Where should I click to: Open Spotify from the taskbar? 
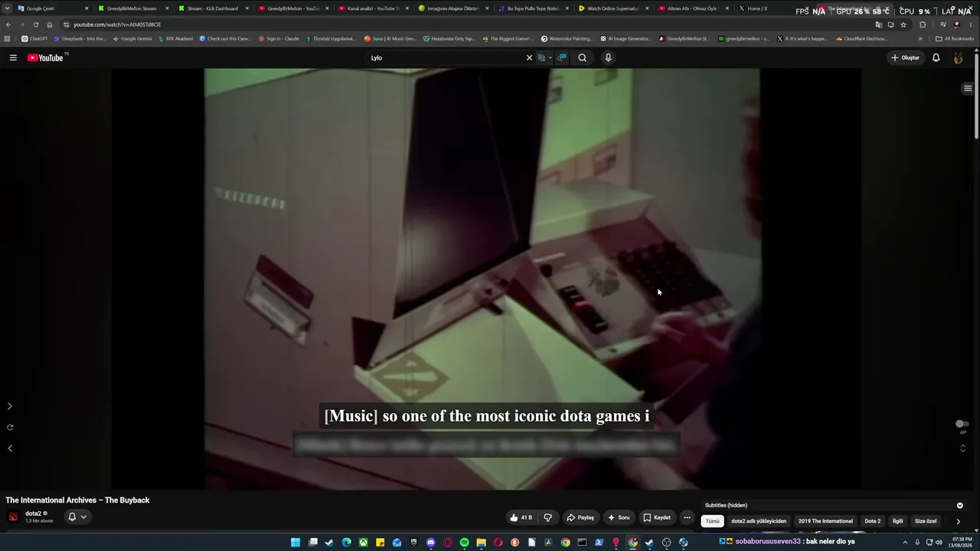coord(465,543)
